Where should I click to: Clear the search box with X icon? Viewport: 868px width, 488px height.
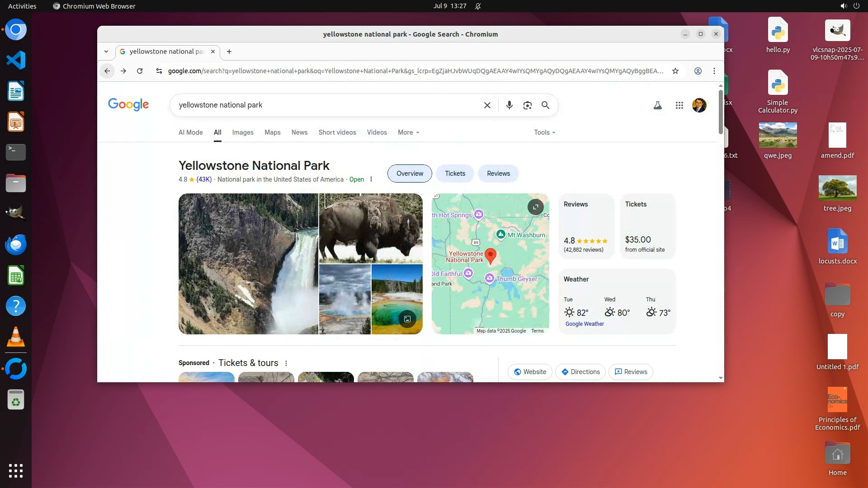(487, 105)
